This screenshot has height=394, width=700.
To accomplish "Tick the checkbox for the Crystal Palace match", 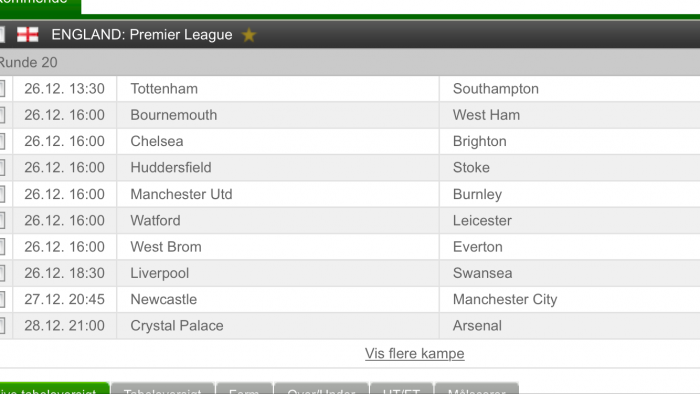I will (2, 326).
